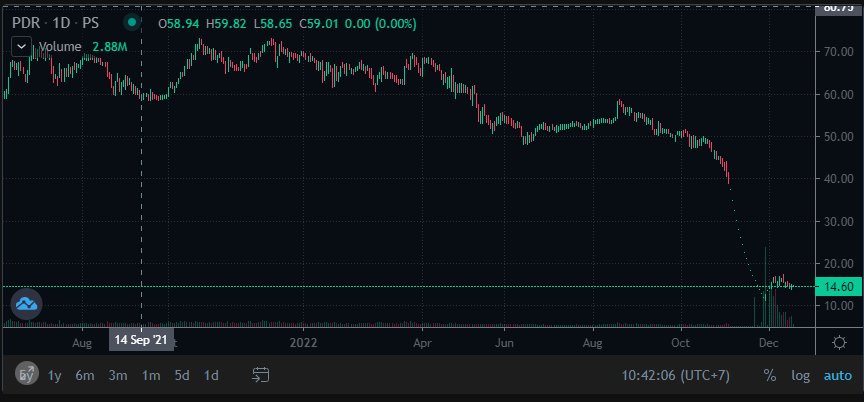Click the Jun time axis label

coord(505,343)
